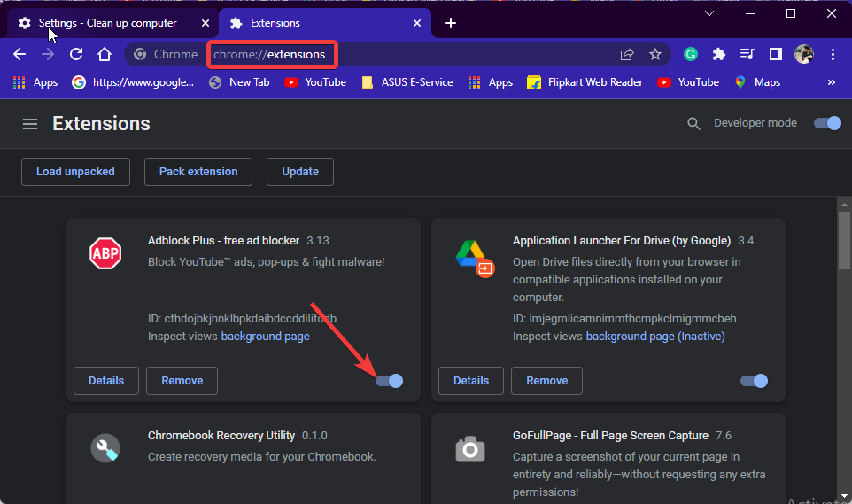Disable Application Launcher For Drive toggle
This screenshot has width=852, height=504.
[x=755, y=381]
